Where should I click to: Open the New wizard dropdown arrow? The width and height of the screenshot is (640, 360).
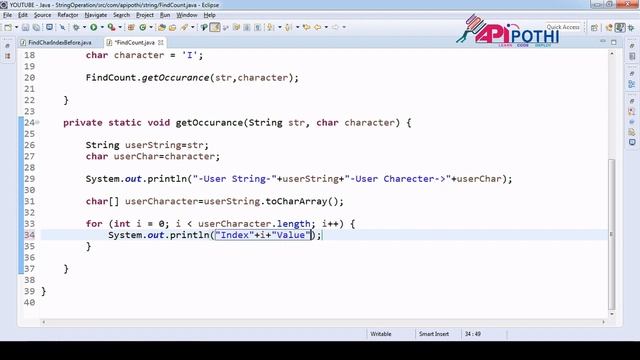pyautogui.click(x=16, y=27)
